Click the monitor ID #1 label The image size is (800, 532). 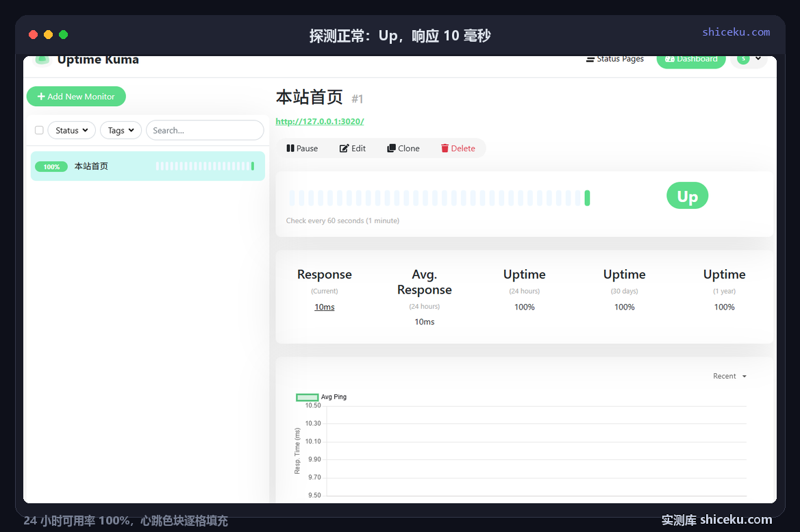click(357, 99)
